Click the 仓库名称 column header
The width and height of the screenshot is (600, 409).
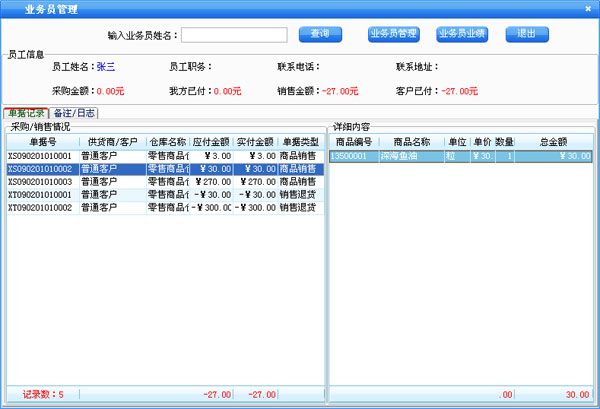(167, 143)
